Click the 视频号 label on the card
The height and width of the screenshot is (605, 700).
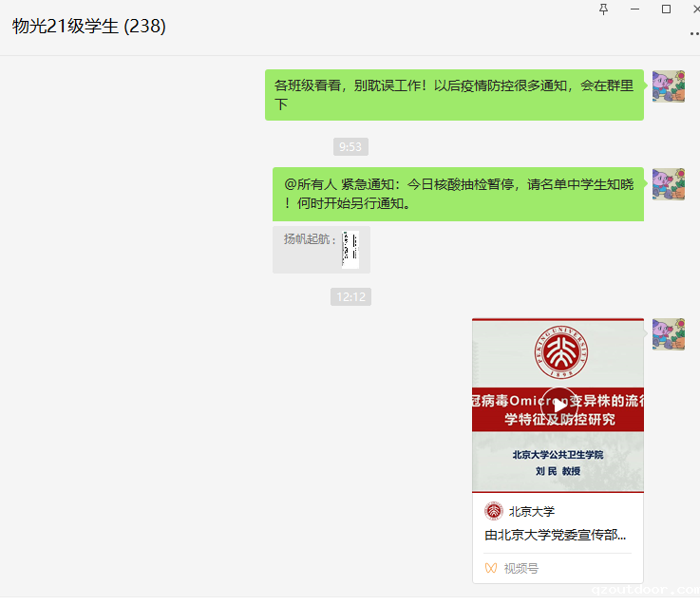point(521,568)
